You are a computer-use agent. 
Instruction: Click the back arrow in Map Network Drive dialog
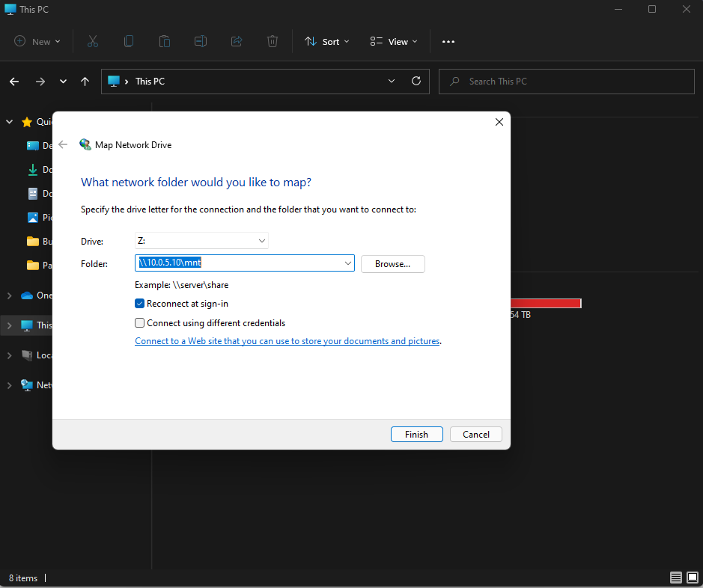[x=63, y=144]
